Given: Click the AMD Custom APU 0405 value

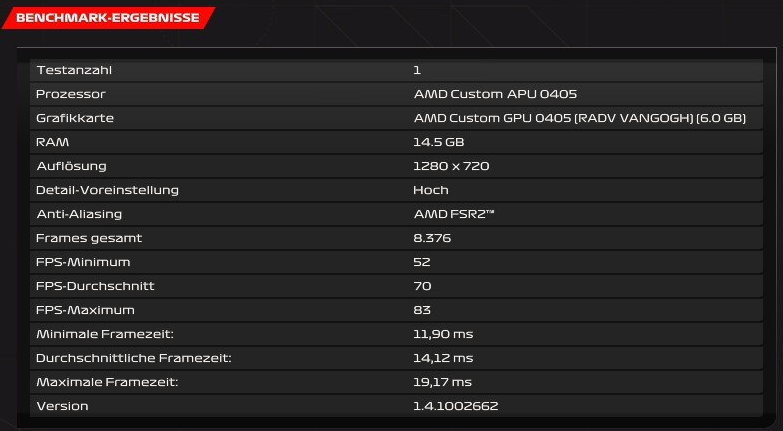Looking at the screenshot, I should pos(495,94).
